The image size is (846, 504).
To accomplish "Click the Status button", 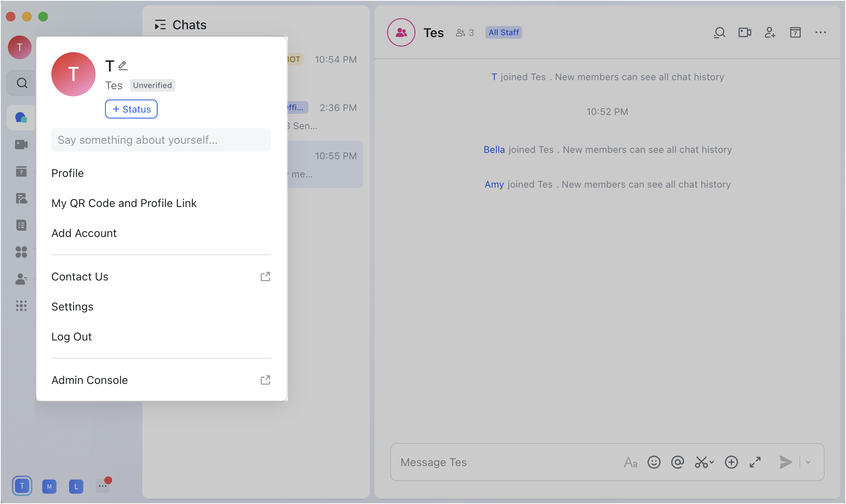I will [x=131, y=109].
